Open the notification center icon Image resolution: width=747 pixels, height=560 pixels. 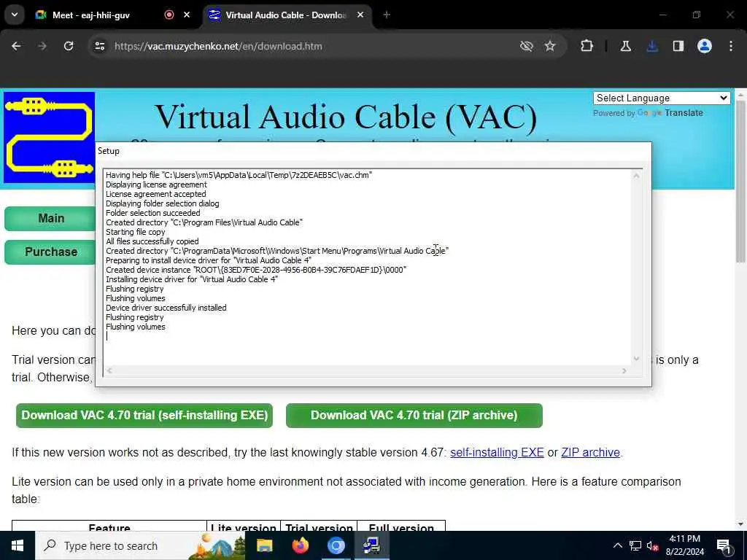pos(724,546)
